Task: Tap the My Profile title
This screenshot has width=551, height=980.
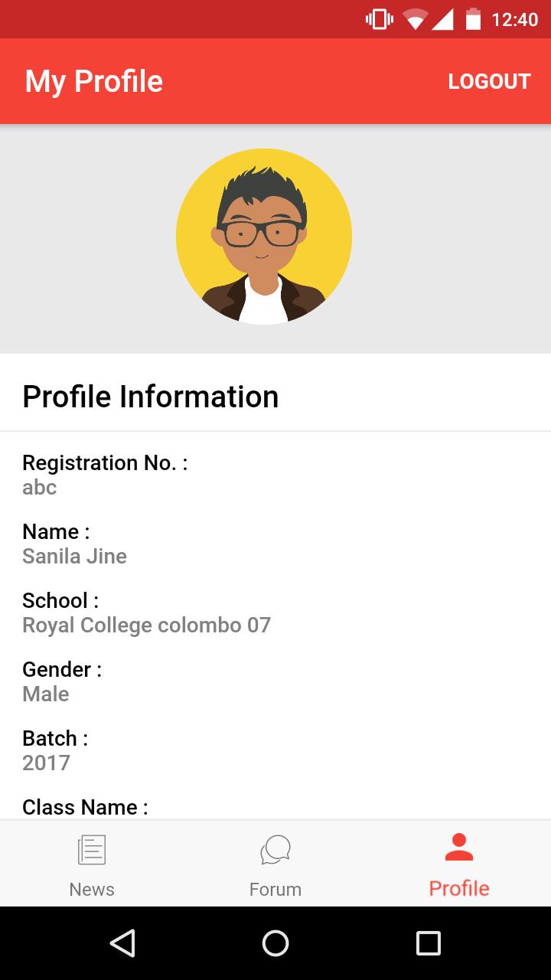Action: click(94, 82)
